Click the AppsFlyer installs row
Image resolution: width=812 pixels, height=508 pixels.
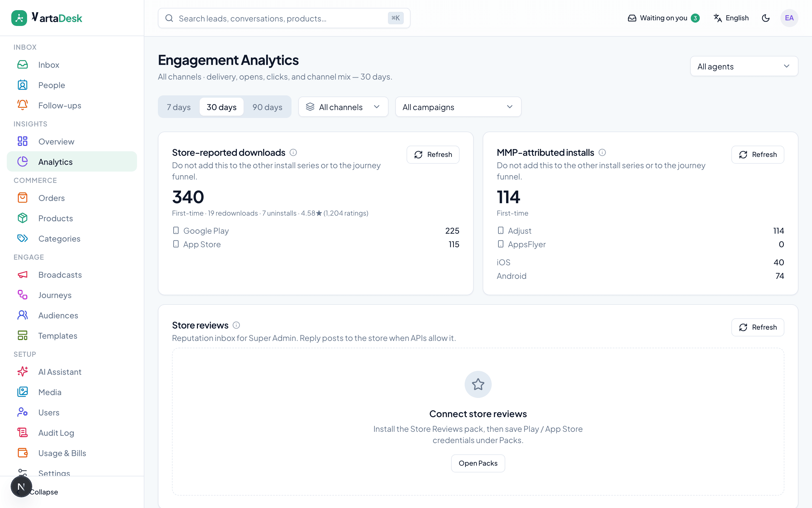(640, 244)
